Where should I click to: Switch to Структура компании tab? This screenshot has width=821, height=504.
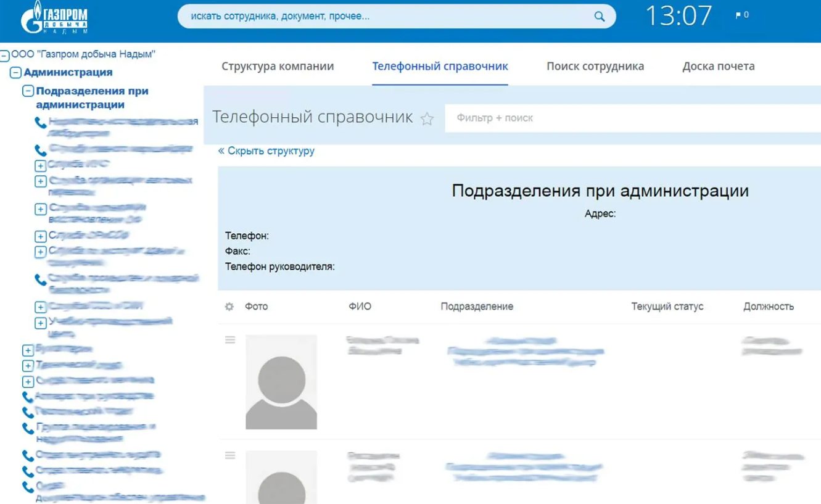(278, 67)
